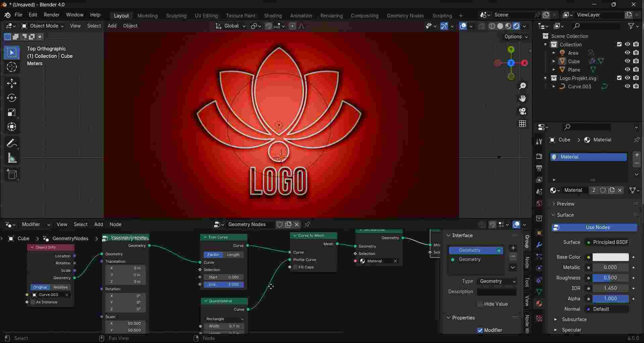Click the viewport zoom magnifier icon
Screen dimensions: 644x343
(x=523, y=86)
